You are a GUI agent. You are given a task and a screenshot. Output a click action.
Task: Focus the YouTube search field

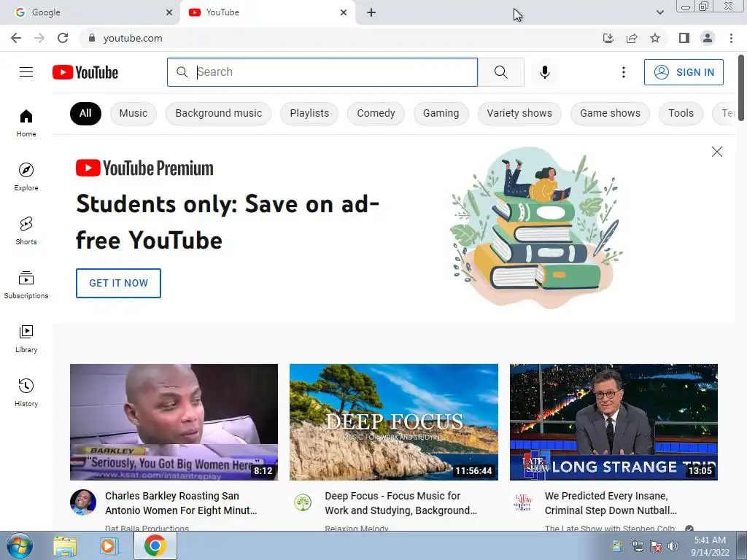point(322,72)
